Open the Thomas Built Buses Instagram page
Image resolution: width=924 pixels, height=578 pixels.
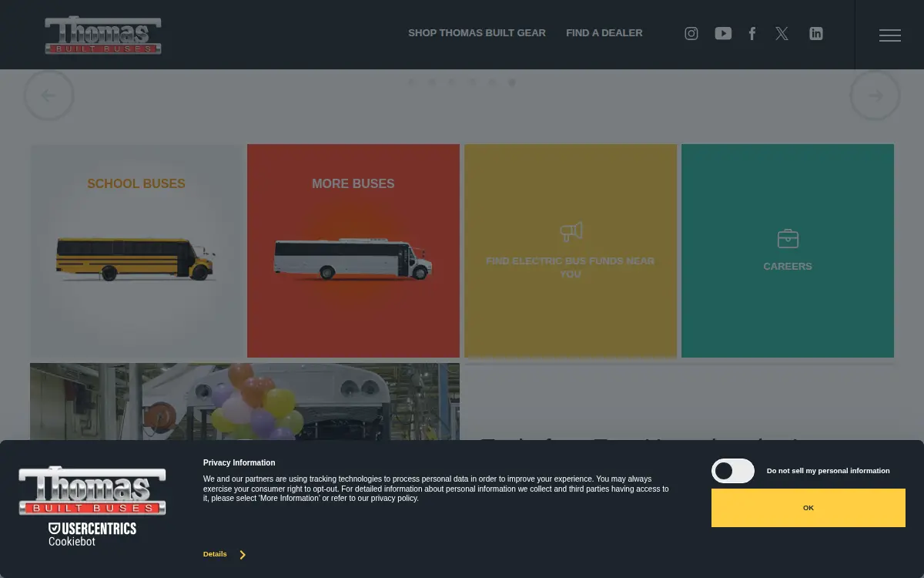click(691, 33)
